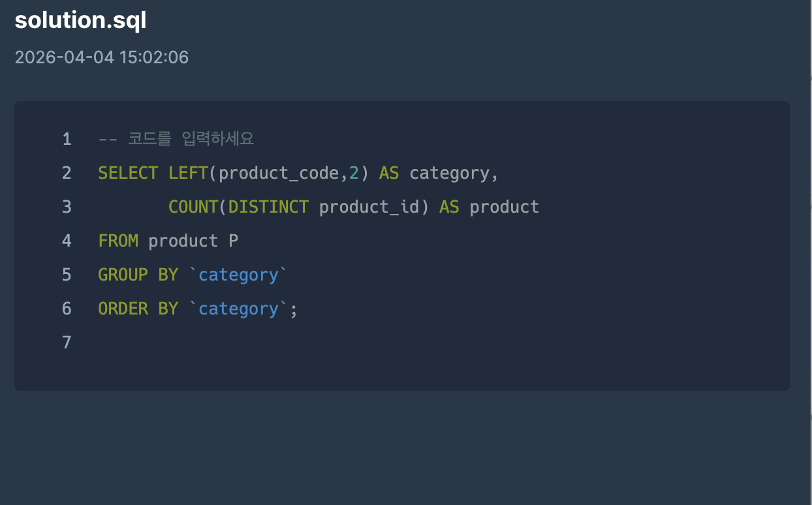Click the COUNT function keyword
812x505 pixels.
[x=193, y=207]
